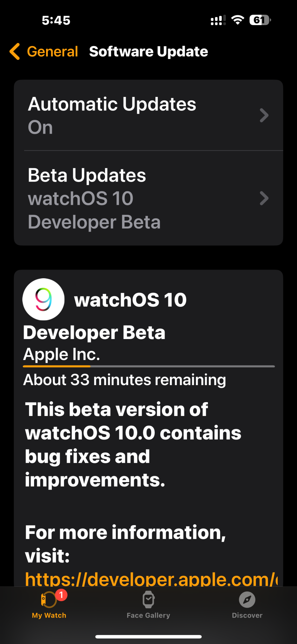This screenshot has height=644, width=297.
Task: Tap the battery level indicator
Action: [260, 20]
